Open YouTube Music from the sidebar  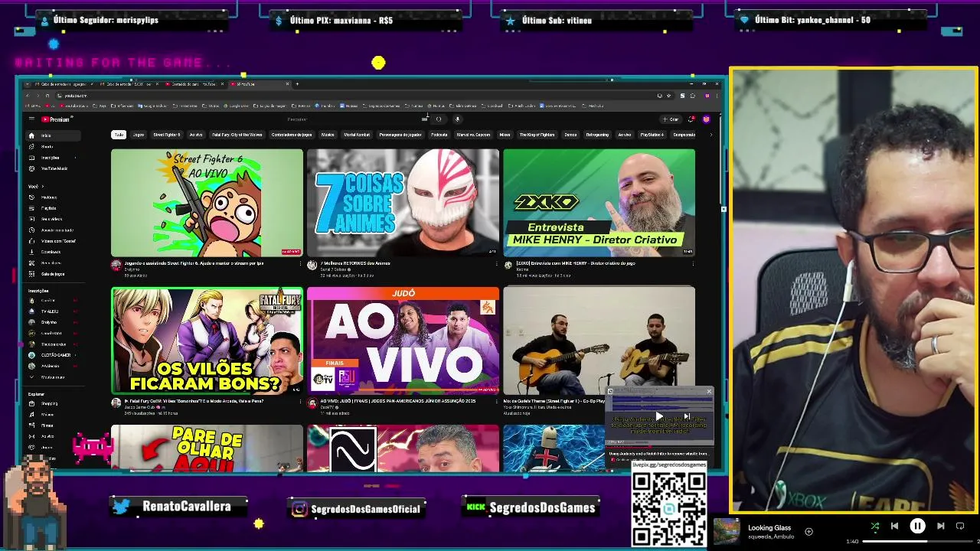[x=54, y=168]
